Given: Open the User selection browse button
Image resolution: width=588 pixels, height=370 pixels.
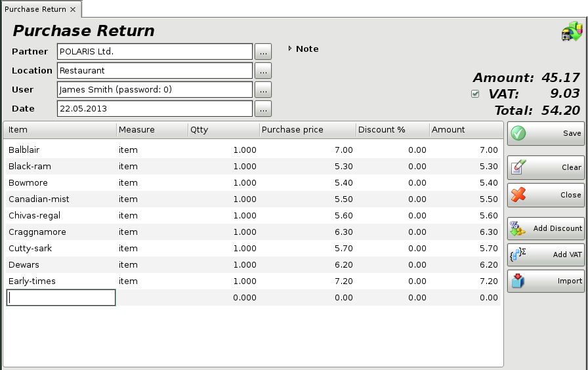Looking at the screenshot, I should [262, 89].
